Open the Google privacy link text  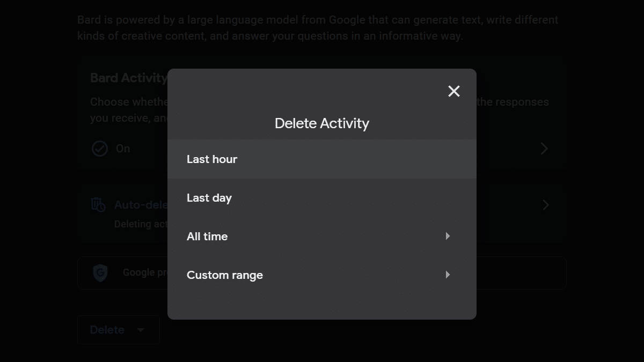(145, 272)
